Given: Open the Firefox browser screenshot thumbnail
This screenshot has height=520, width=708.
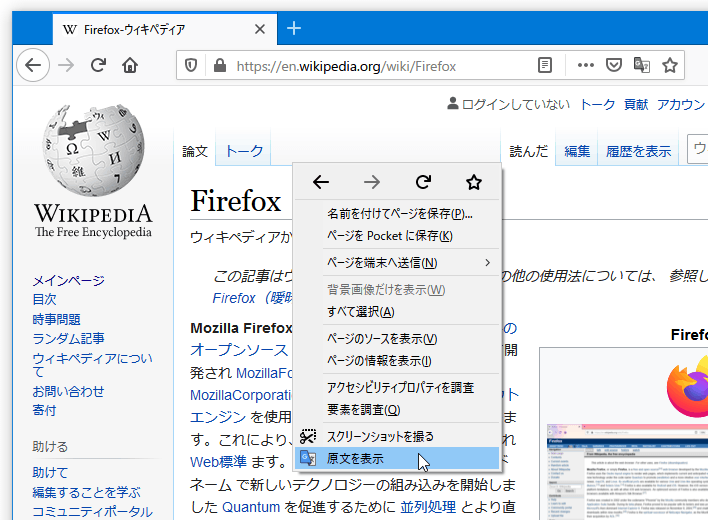Looking at the screenshot, I should pos(627,472).
